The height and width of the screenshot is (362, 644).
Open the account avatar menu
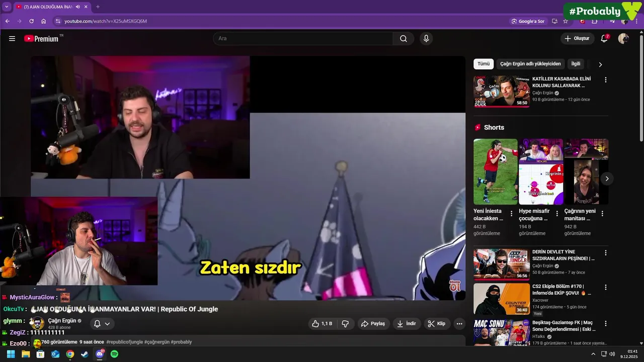(x=623, y=39)
